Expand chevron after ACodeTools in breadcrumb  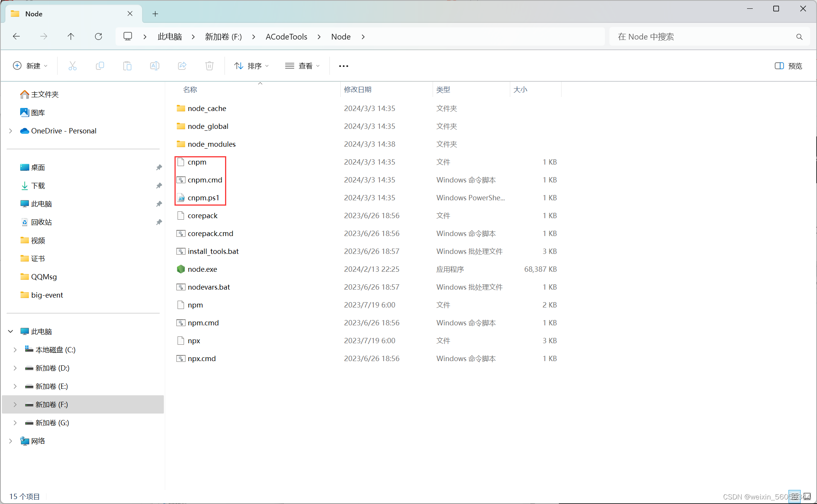coord(319,36)
